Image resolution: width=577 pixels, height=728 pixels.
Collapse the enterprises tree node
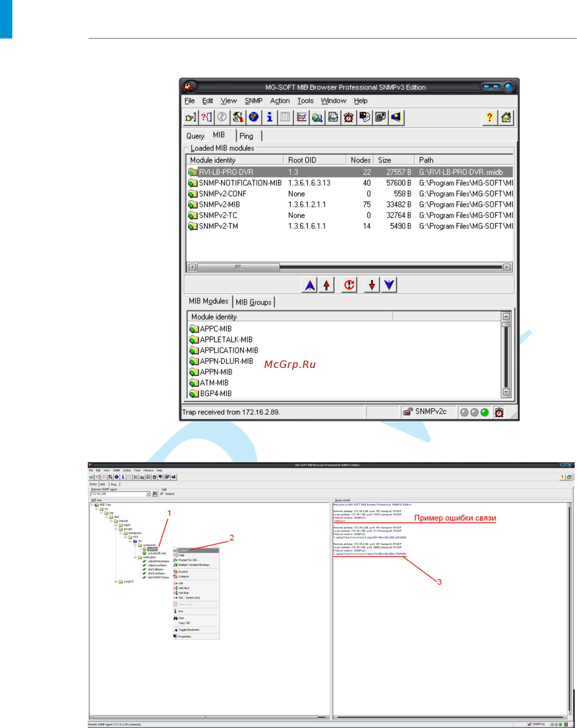pyautogui.click(x=120, y=533)
